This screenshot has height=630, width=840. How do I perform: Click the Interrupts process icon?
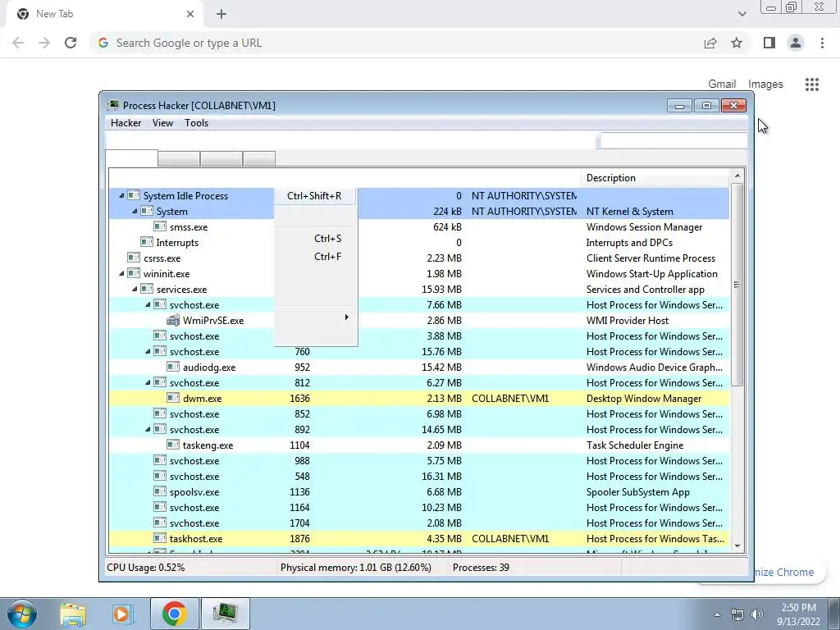[146, 242]
